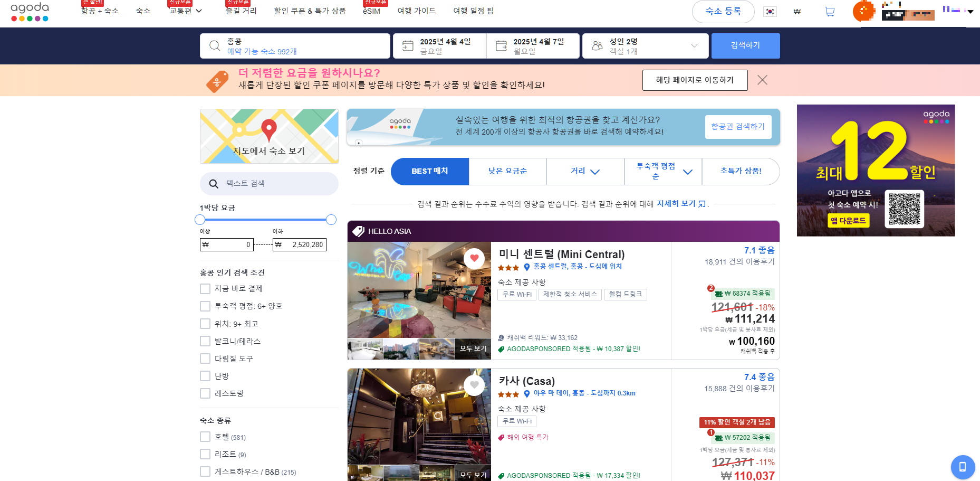This screenshot has width=980, height=481.
Task: Open the shopping cart icon
Action: pyautogui.click(x=830, y=12)
